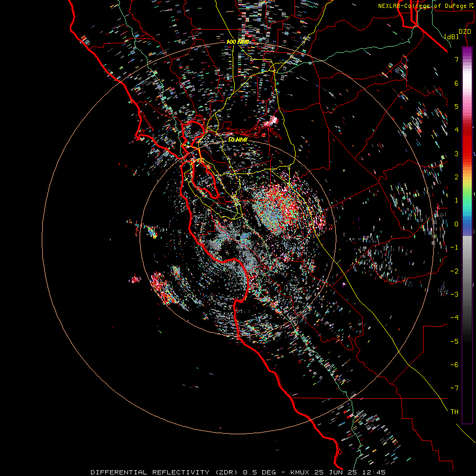Click the -7 dB scale value

[x=454, y=388]
